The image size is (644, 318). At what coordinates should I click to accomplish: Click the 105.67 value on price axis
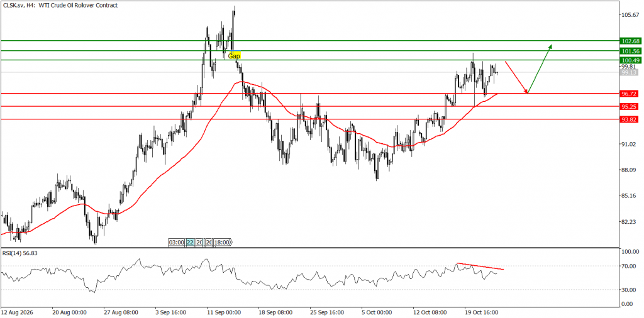[x=630, y=15]
